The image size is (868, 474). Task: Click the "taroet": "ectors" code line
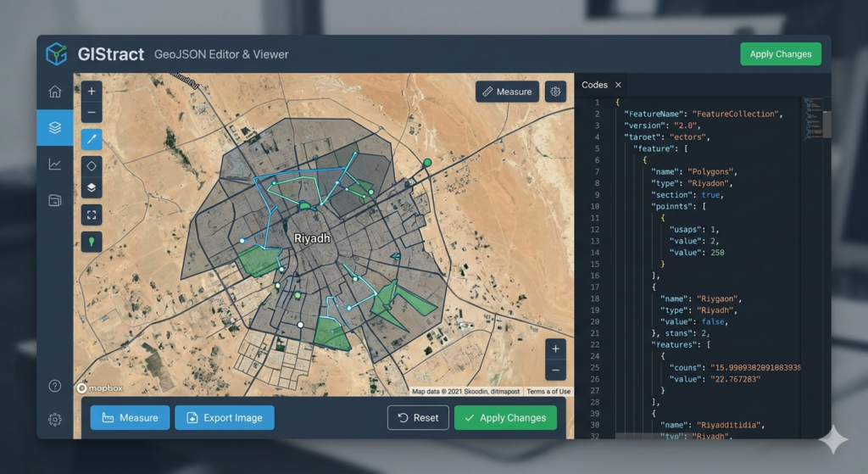tap(666, 137)
